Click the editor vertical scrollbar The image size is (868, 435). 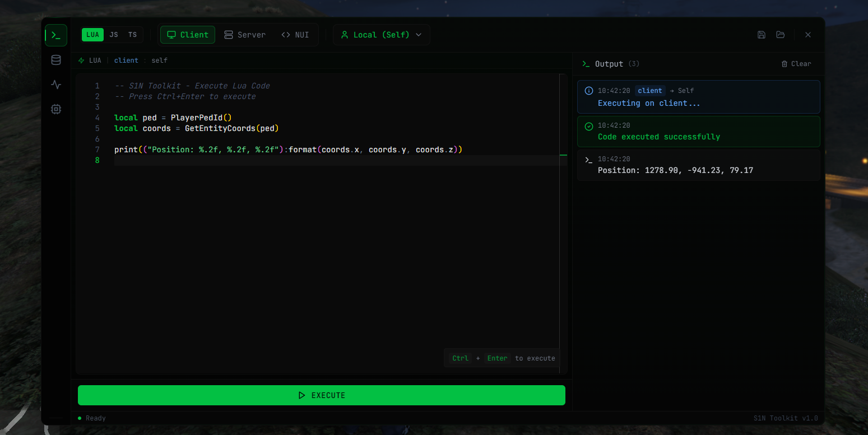(563, 224)
